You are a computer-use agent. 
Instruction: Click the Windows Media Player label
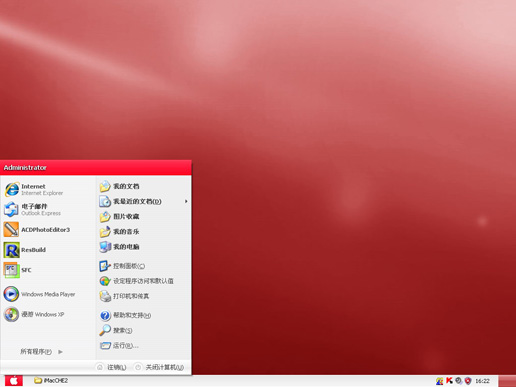48,294
